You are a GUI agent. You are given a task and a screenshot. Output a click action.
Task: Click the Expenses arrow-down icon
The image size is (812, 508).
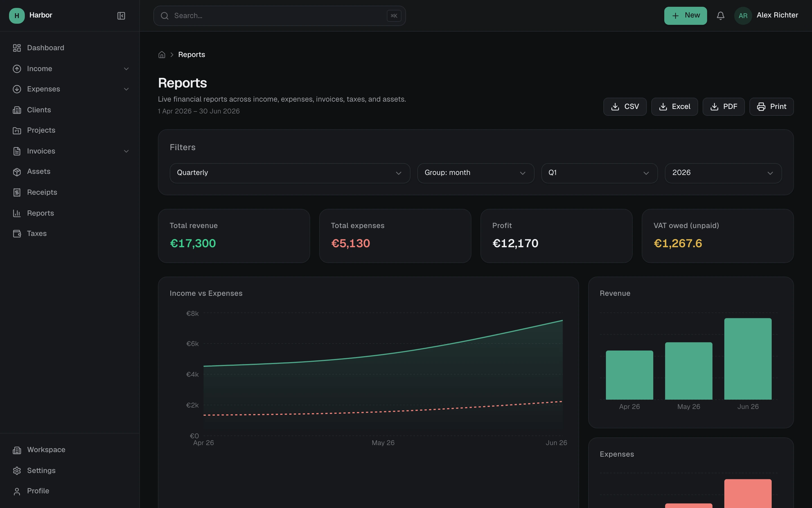pos(17,89)
